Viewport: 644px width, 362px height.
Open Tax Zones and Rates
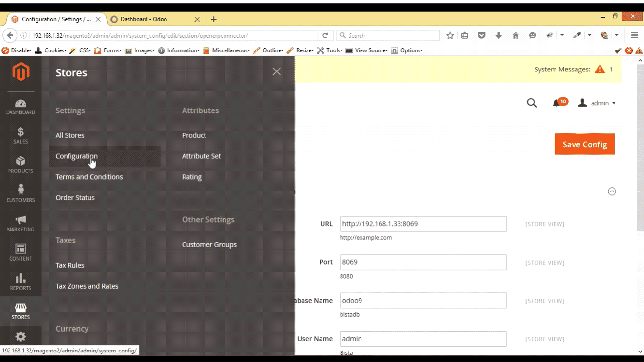87,286
